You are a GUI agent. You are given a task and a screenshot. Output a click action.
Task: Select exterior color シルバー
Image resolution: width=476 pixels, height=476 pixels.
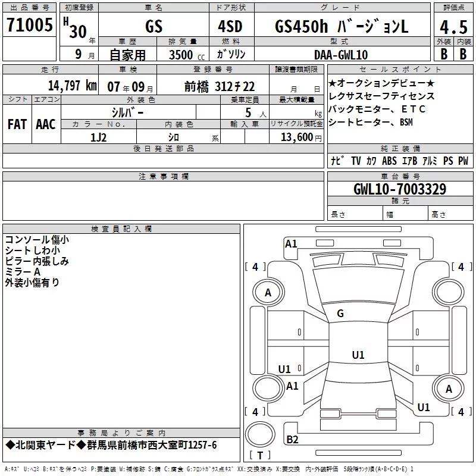coord(127,112)
